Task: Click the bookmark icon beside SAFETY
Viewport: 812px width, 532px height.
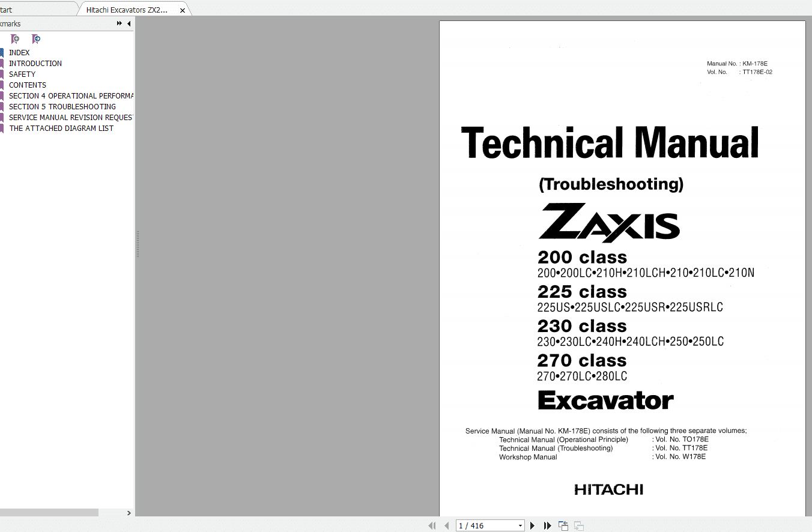Action: 2,74
